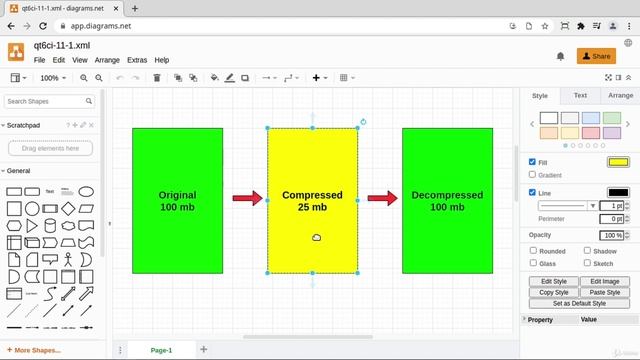640x360 pixels.
Task: Collapse the toolbar with double chevron icon
Action: tap(629, 78)
